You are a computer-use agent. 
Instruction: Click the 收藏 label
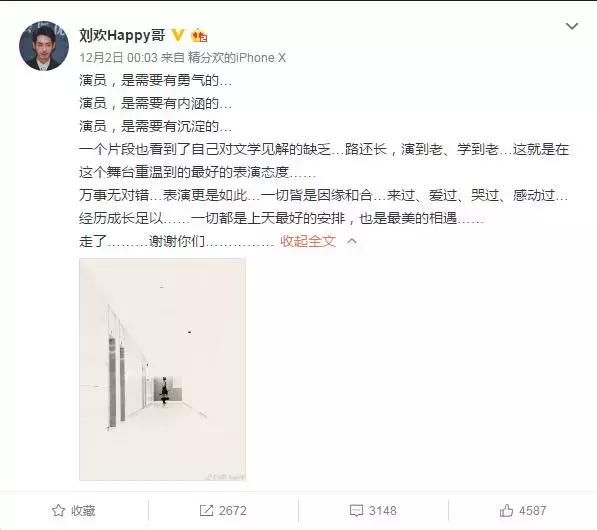(83, 511)
